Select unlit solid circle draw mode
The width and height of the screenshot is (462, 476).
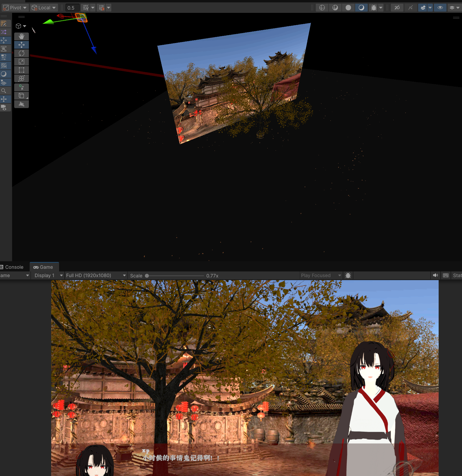pyautogui.click(x=348, y=8)
